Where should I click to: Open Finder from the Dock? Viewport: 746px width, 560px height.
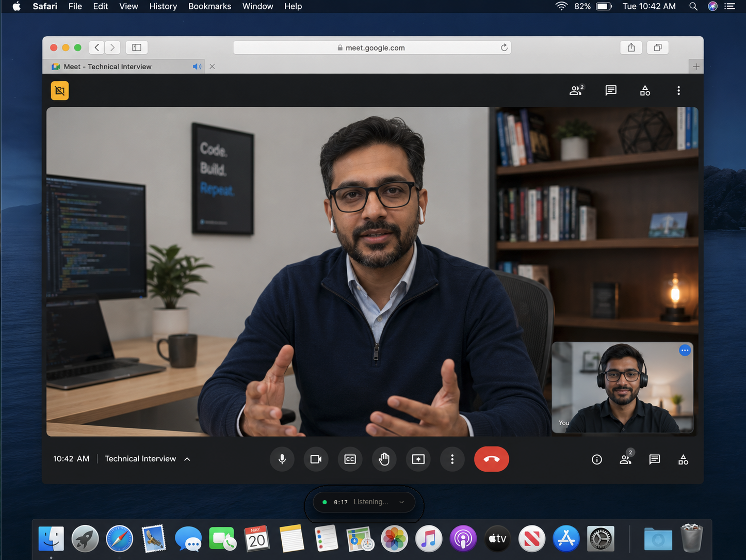click(51, 539)
